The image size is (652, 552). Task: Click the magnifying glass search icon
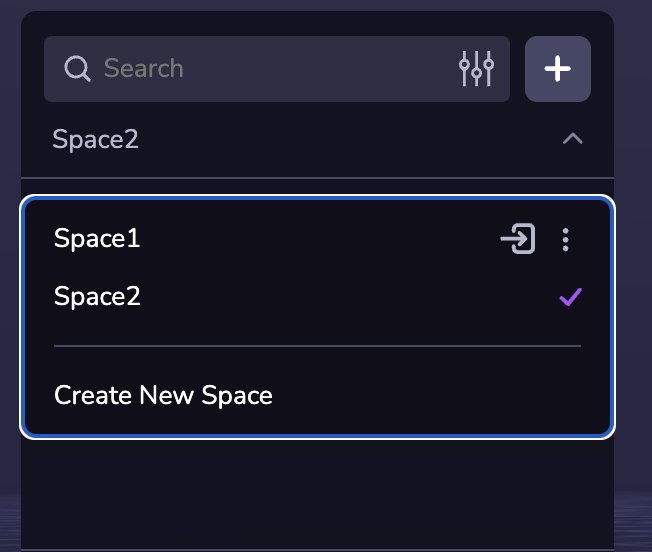coord(76,69)
